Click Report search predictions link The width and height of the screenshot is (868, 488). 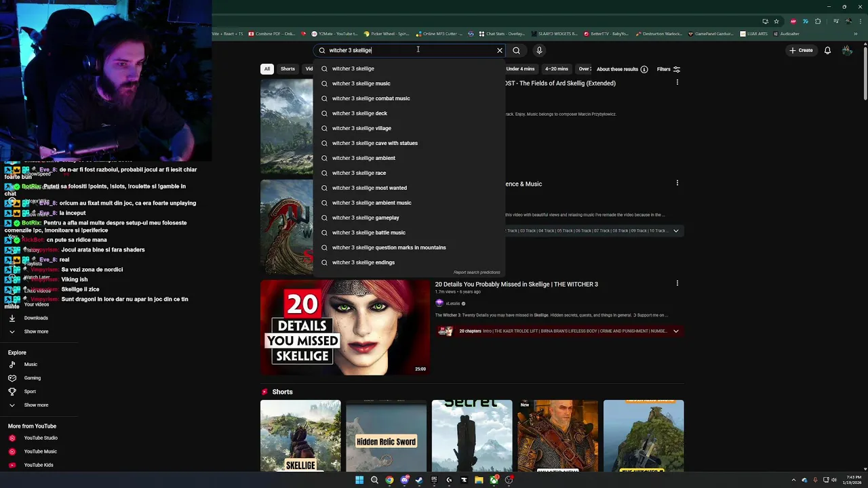(x=477, y=272)
